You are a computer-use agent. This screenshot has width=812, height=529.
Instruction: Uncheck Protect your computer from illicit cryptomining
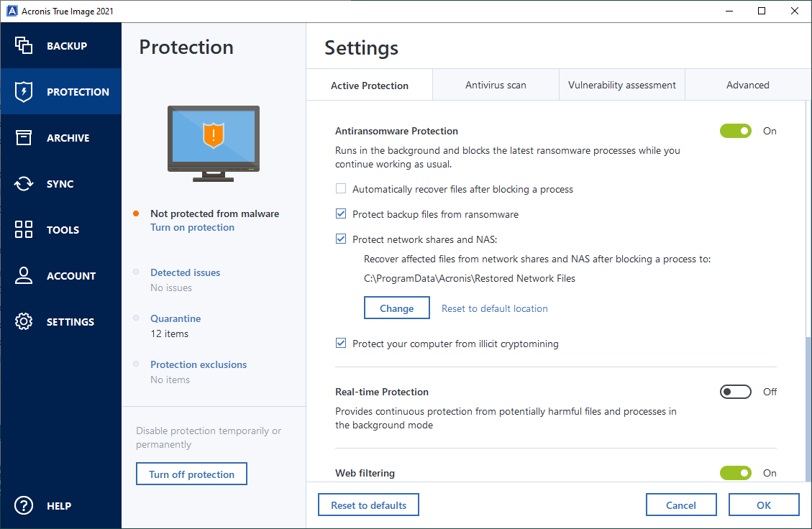[x=341, y=344]
